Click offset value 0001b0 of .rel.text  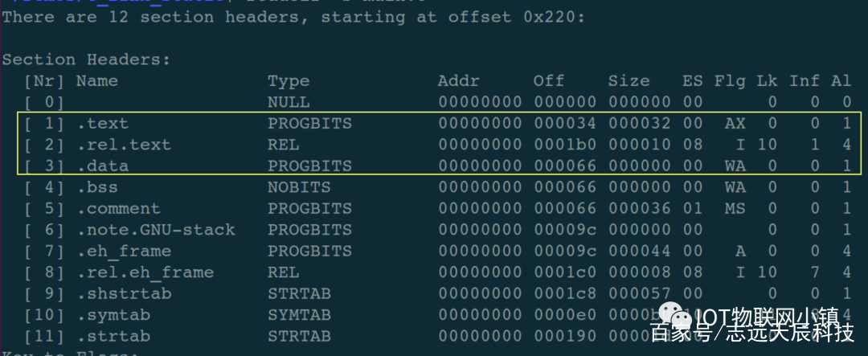point(565,145)
